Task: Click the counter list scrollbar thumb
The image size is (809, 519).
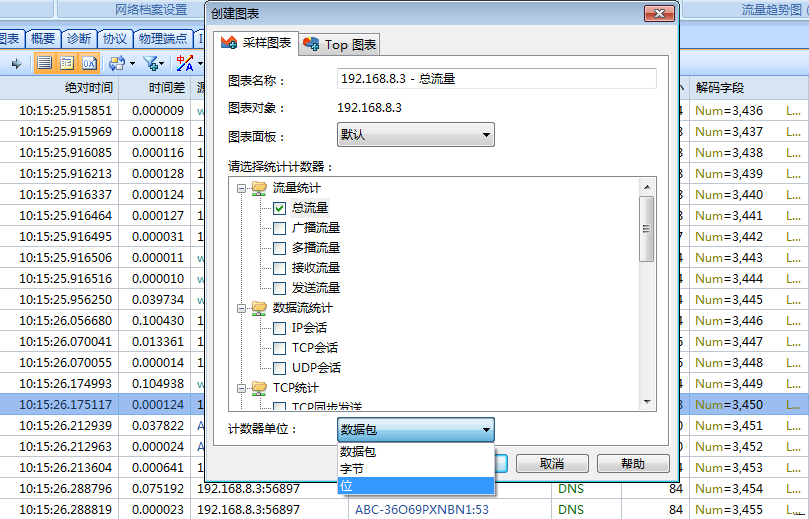Action: (646, 229)
